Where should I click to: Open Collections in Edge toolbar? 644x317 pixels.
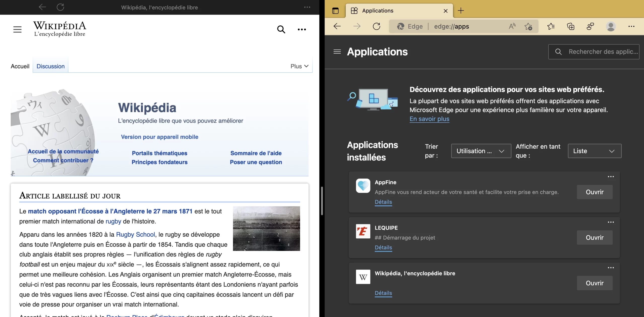[x=571, y=26]
